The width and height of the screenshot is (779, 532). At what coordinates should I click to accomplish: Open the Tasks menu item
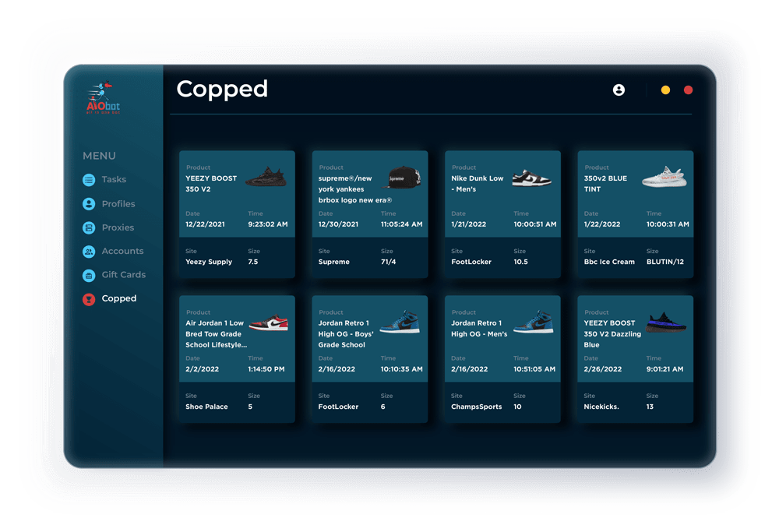coord(114,179)
